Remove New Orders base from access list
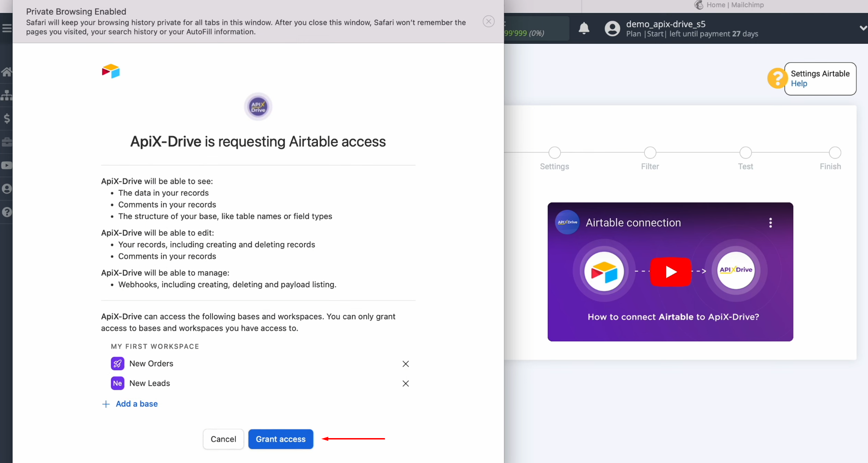The width and height of the screenshot is (868, 463). tap(406, 363)
